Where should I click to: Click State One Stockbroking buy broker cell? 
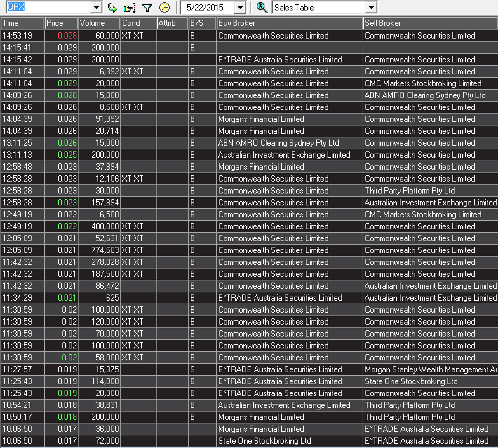[289, 441]
